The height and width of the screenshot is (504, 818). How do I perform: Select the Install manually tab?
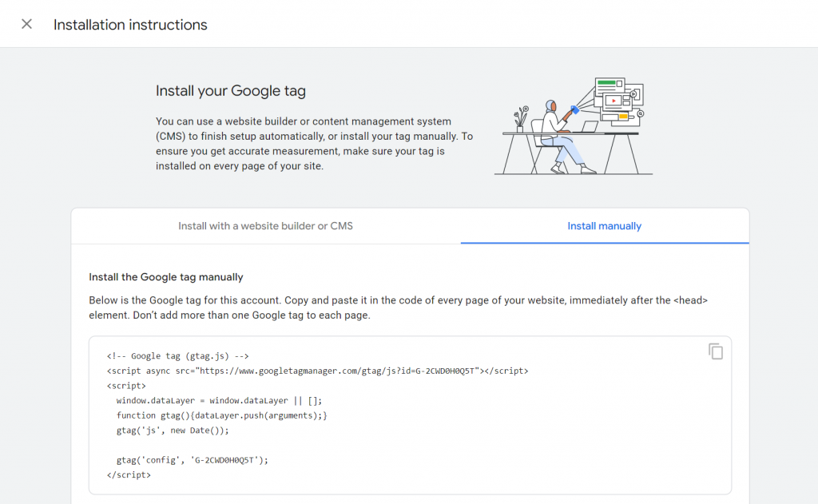coord(604,226)
